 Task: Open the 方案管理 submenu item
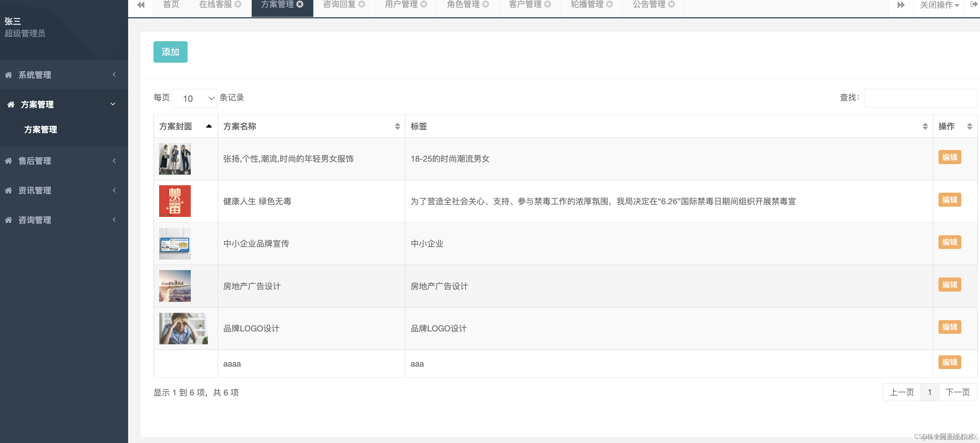(41, 129)
